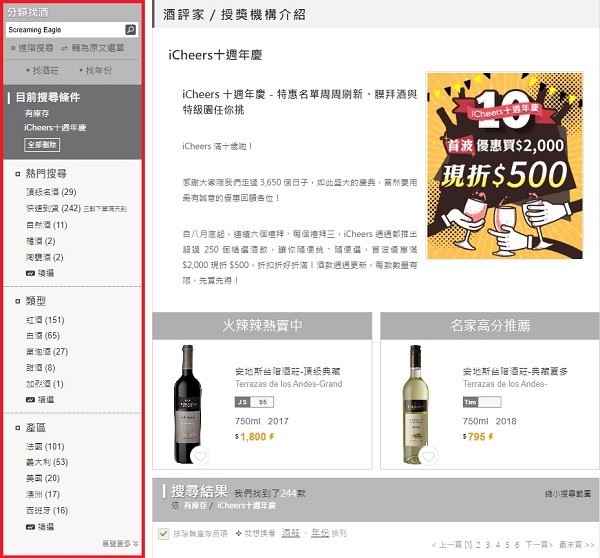Filter by 美國 (20)
This screenshot has height=558, width=600.
(x=43, y=478)
